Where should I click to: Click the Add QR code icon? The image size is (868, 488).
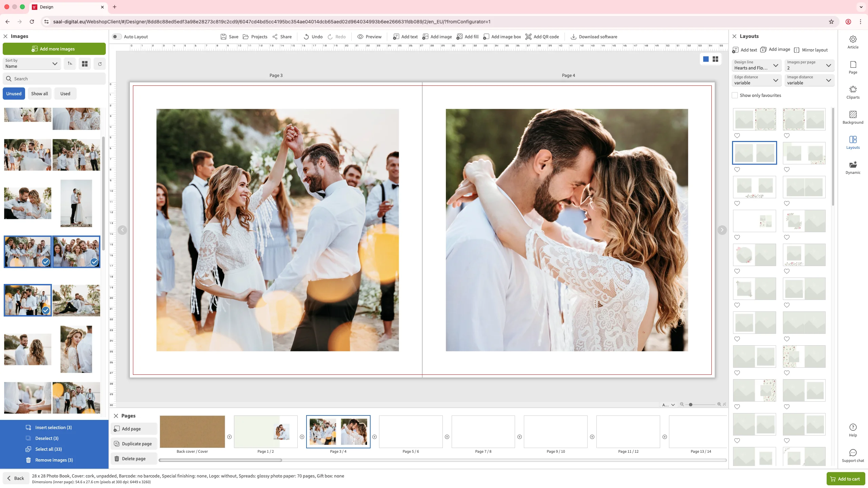click(x=528, y=37)
